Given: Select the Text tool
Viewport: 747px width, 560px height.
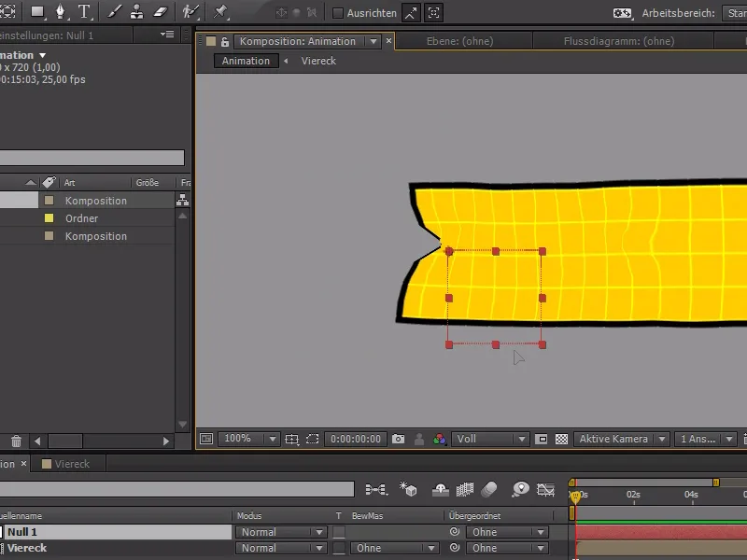Looking at the screenshot, I should [x=84, y=13].
